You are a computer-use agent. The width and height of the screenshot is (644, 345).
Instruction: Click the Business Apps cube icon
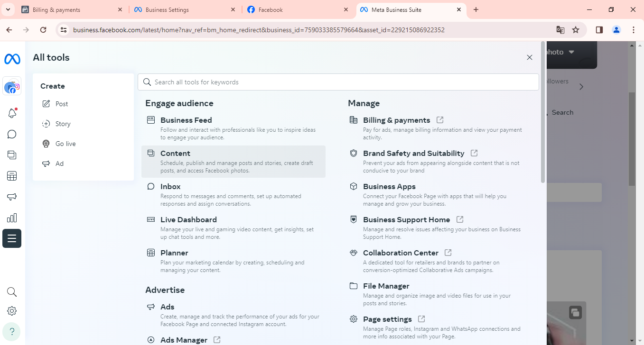click(x=354, y=186)
